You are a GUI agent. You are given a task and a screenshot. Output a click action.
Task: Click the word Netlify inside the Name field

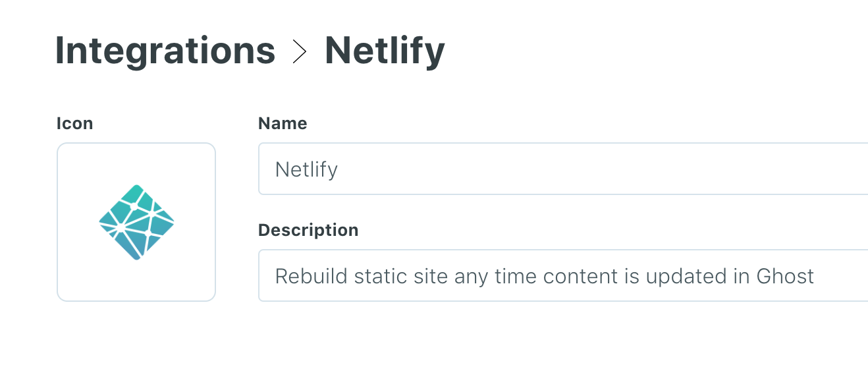coord(306,169)
